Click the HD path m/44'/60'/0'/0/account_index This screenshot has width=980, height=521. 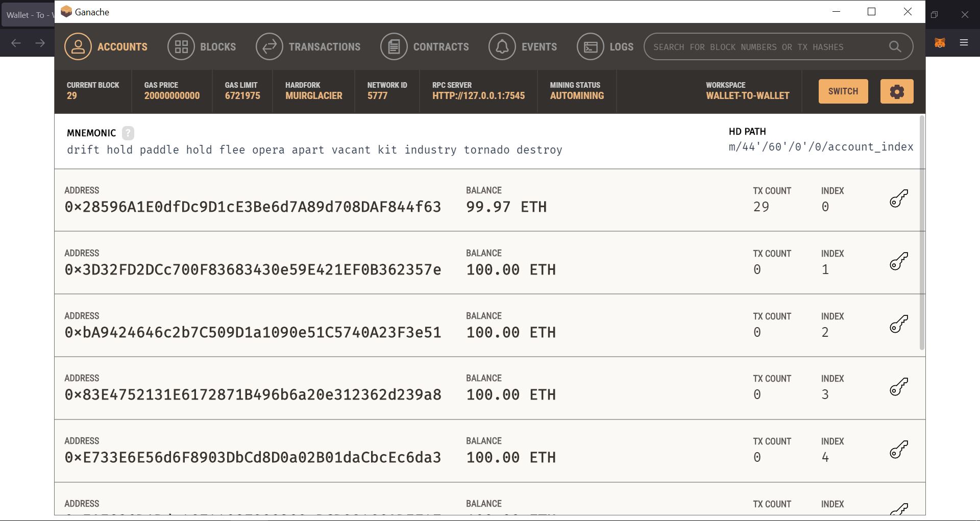(821, 147)
